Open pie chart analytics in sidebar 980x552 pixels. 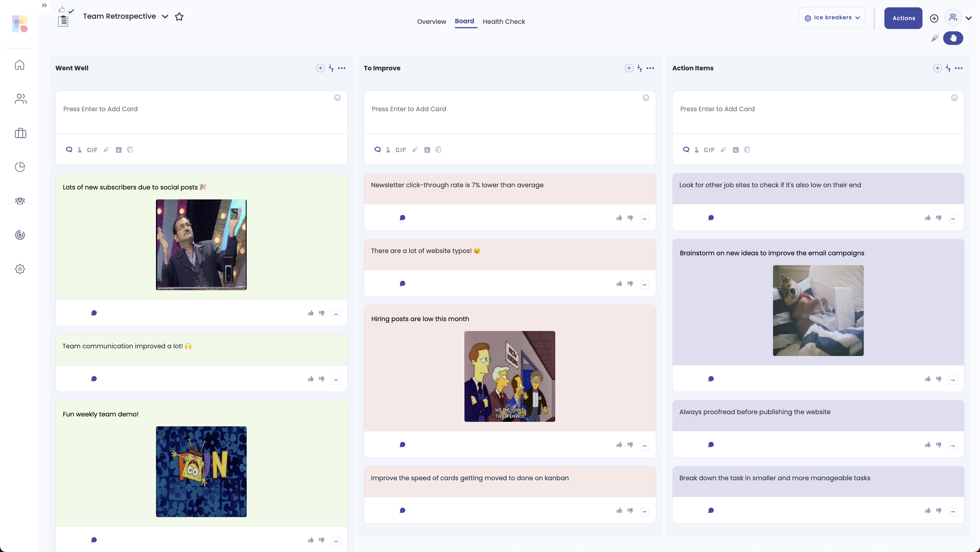20,167
